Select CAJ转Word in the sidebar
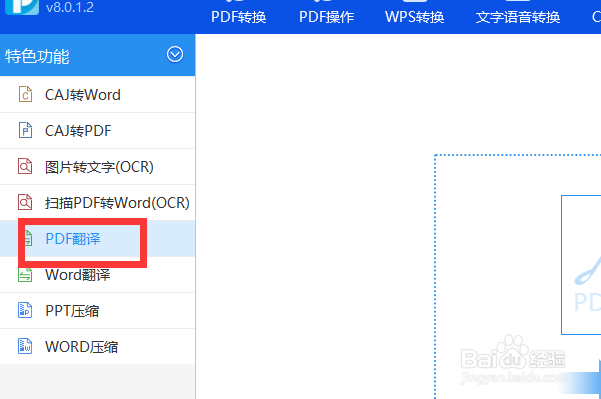 coord(97,95)
